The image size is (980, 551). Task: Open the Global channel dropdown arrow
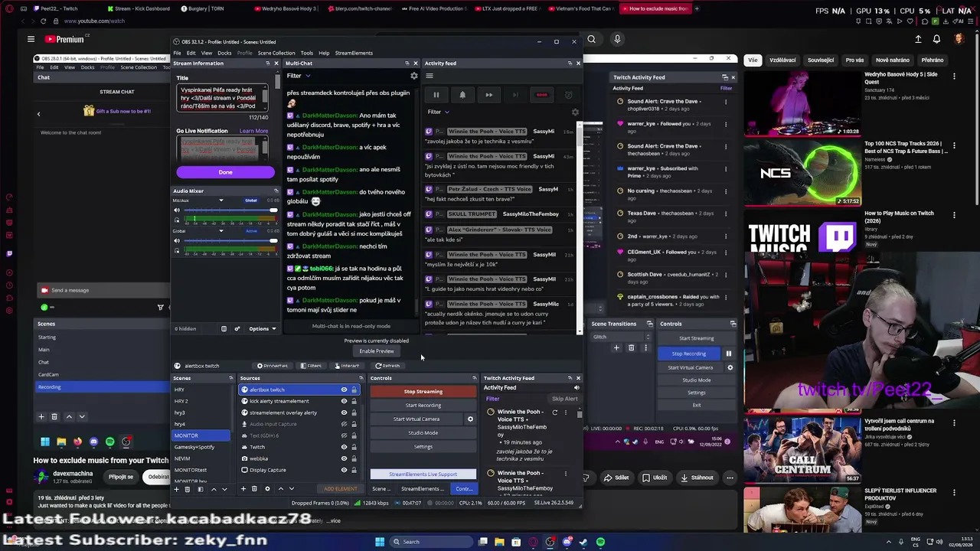[x=221, y=231]
